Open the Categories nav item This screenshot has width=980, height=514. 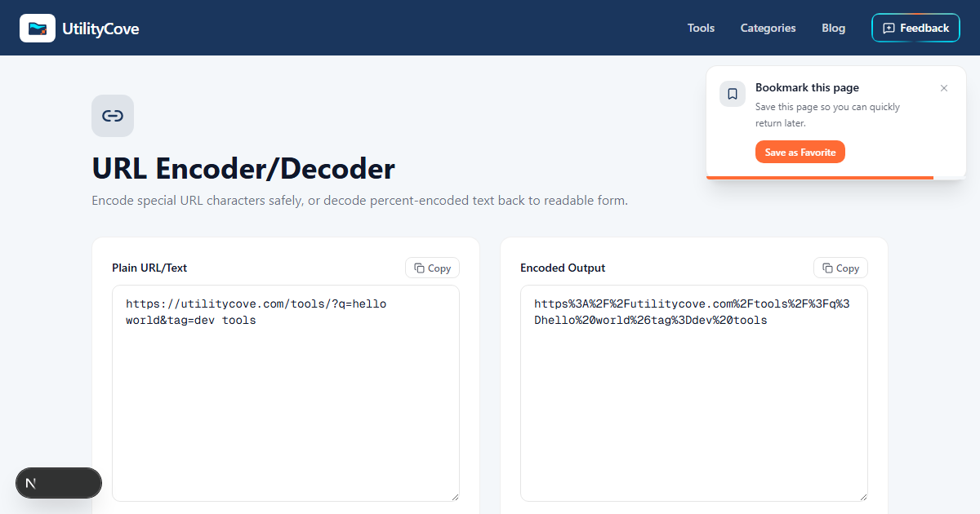pyautogui.click(x=768, y=28)
